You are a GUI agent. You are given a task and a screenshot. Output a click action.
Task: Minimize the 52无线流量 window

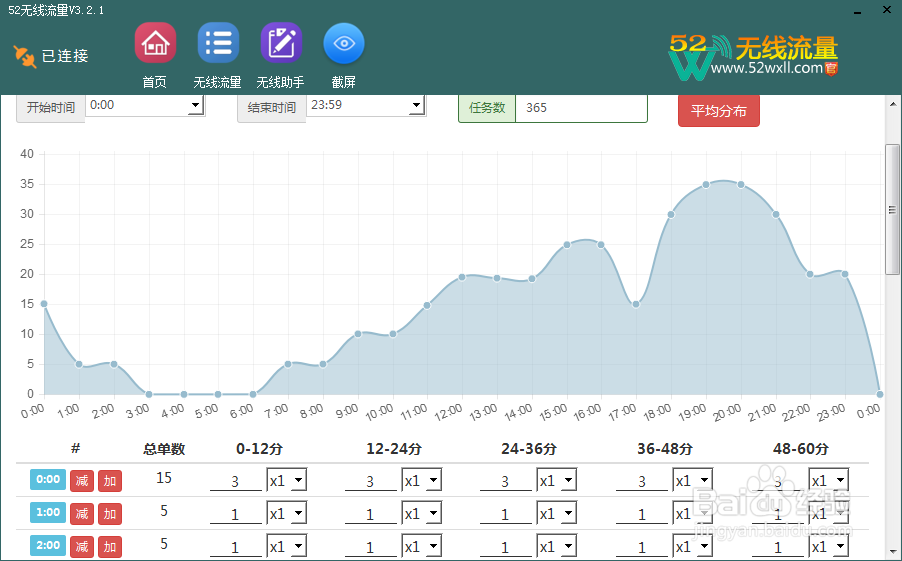click(857, 12)
